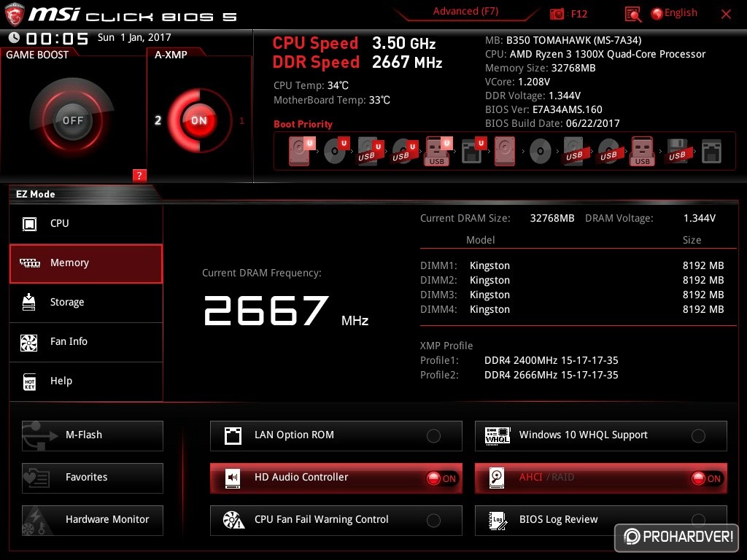Click the MB: B350 TOMAHAWK line
This screenshot has height=560, width=747.
click(563, 40)
